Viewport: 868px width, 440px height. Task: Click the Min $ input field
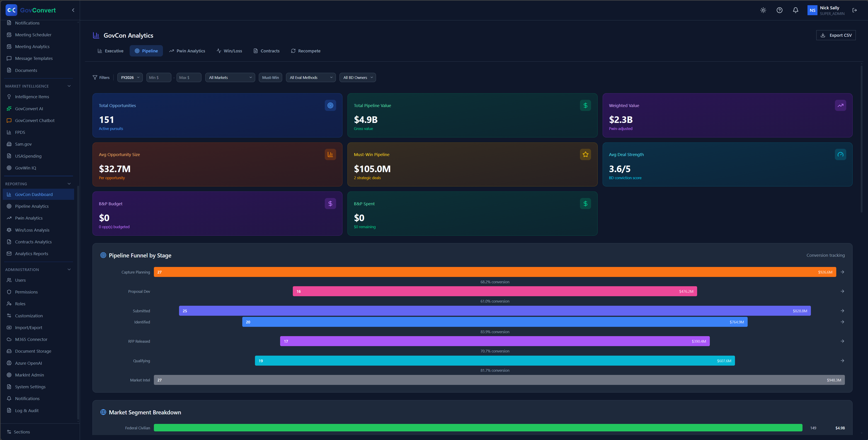(x=159, y=78)
